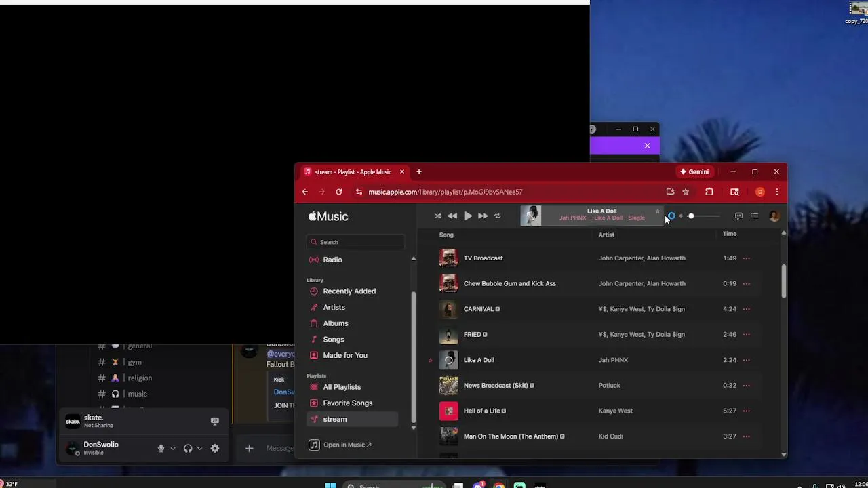Open the playing next queue icon
Screen dimensions: 868x488
pos(755,216)
